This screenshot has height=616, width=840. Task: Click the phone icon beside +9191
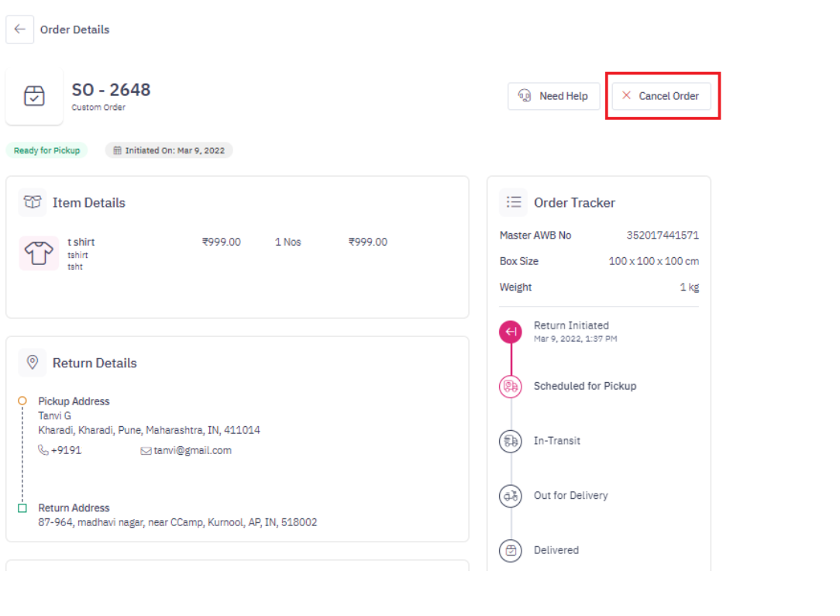pos(43,450)
